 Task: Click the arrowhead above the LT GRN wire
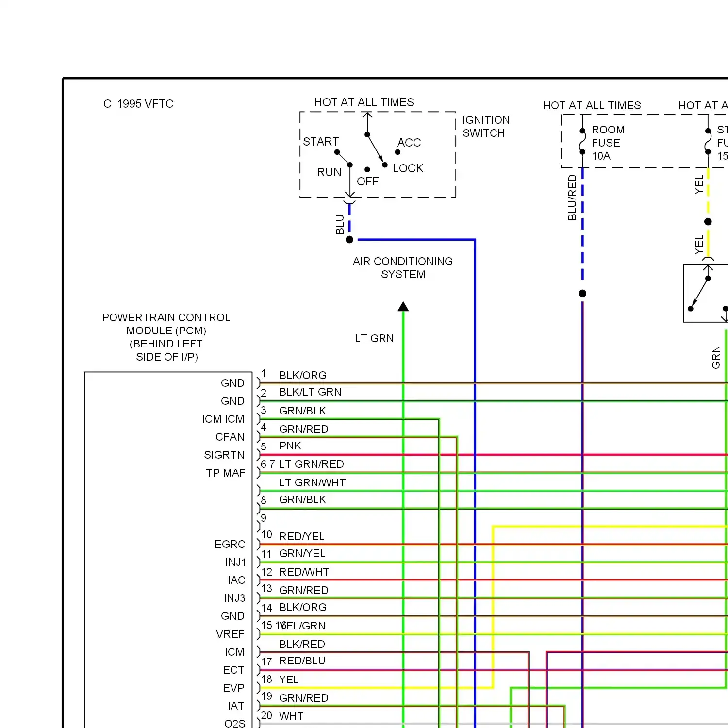[x=403, y=307]
